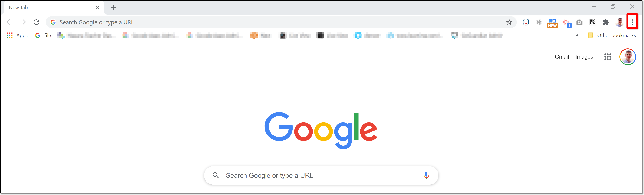Bookmark this page with star icon
This screenshot has height=195, width=644.
(509, 22)
